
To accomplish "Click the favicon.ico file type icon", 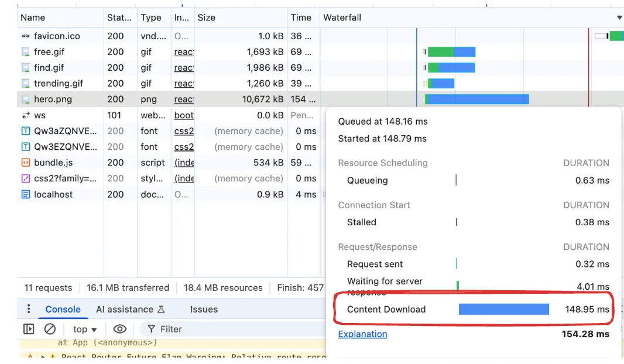I will tap(25, 36).
